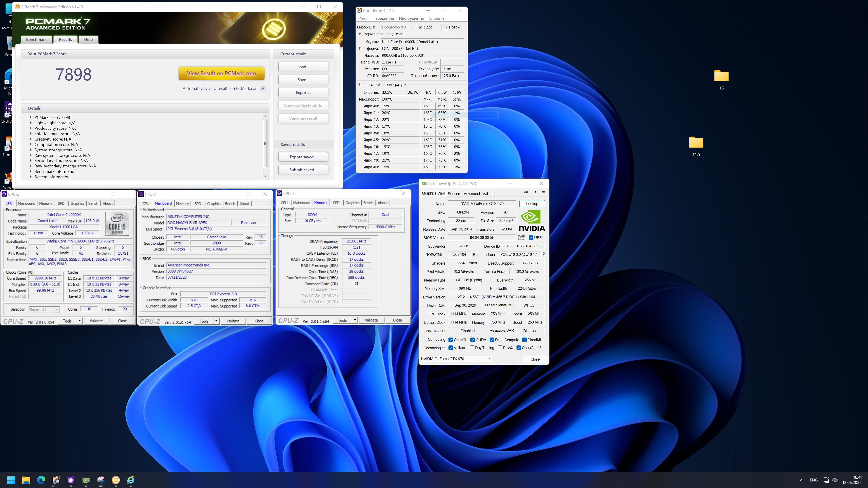Screen dimensions: 868x488
Task: Open the Windows Start menu
Action: coord(11,480)
